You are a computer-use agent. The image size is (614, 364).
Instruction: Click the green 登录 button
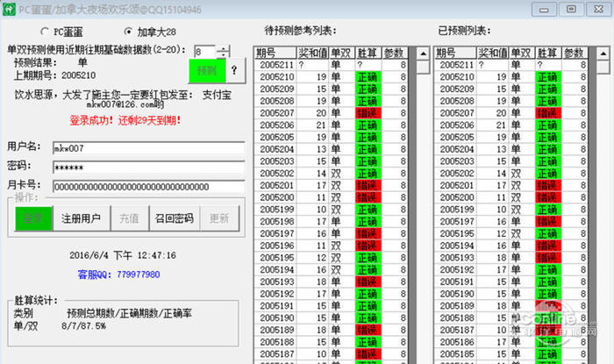point(33,218)
